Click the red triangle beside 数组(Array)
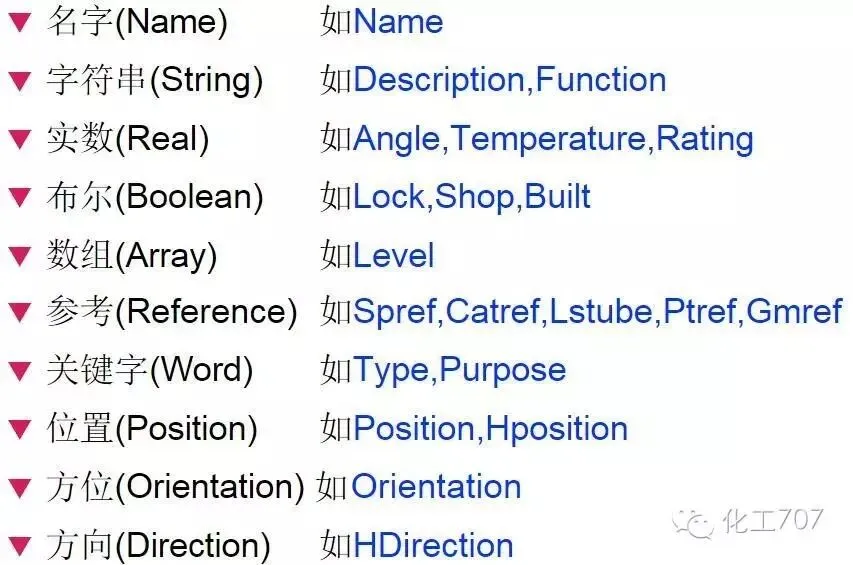Screen dimensions: 853x565 tap(20, 256)
